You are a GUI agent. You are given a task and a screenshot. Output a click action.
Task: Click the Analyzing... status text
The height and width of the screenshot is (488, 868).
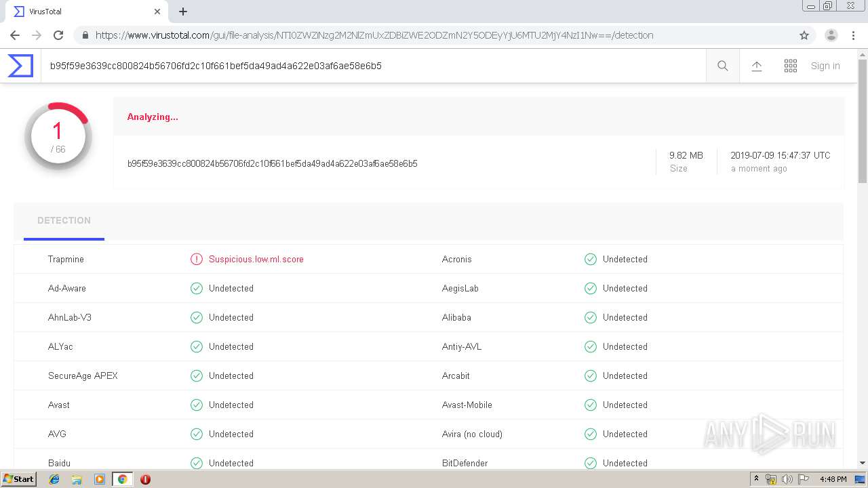point(153,117)
